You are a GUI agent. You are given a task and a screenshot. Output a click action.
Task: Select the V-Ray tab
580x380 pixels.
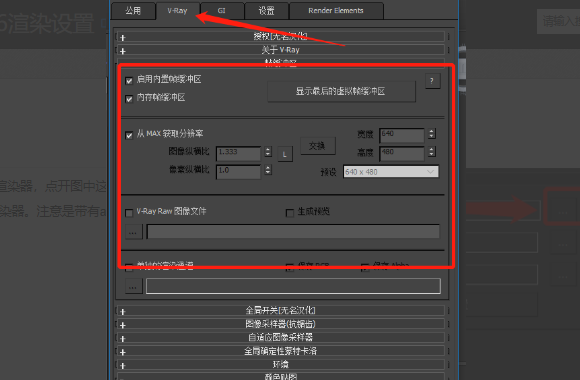[x=178, y=11]
